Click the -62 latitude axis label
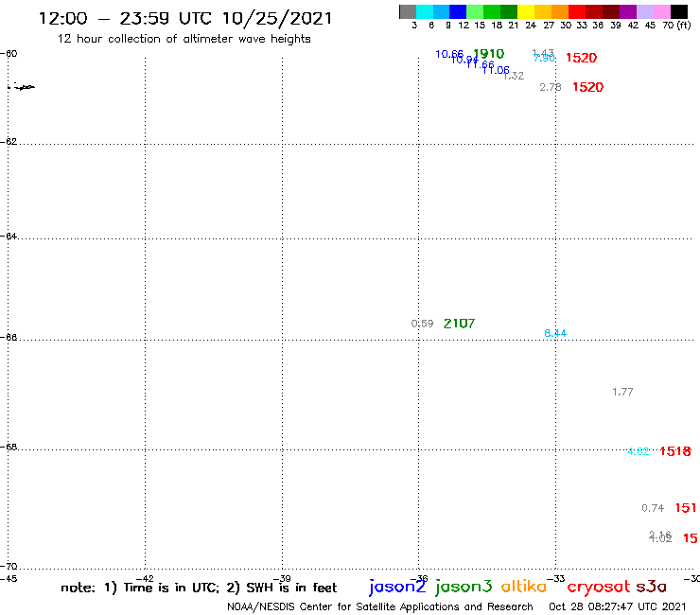The image size is (700, 615). pyautogui.click(x=9, y=141)
